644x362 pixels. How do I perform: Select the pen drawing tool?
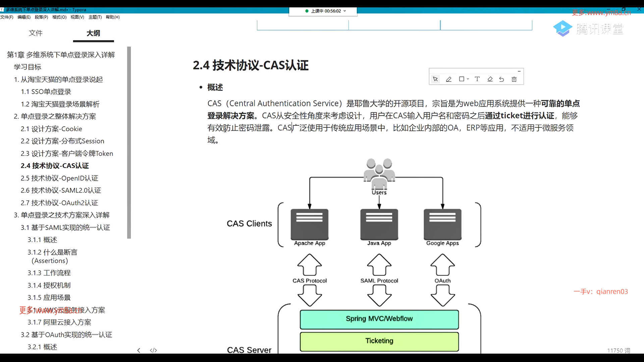coord(448,79)
